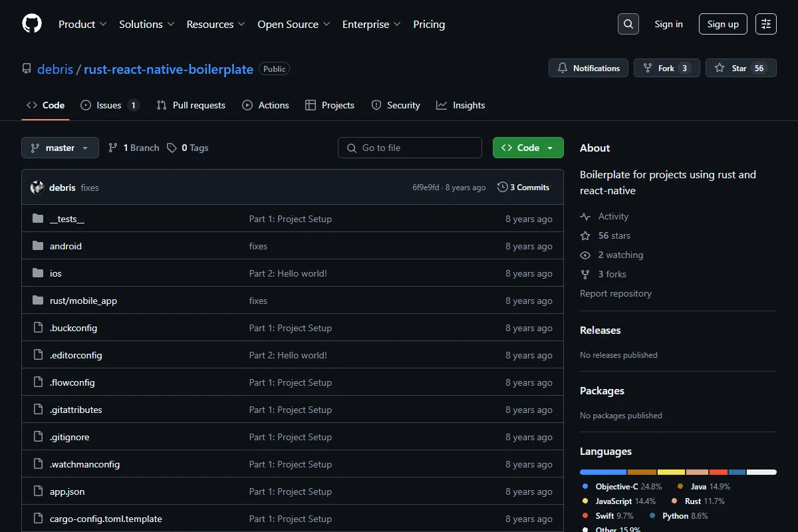The width and height of the screenshot is (798, 532).
Task: Click the blue Objective-C language bar segment
Action: [603, 472]
